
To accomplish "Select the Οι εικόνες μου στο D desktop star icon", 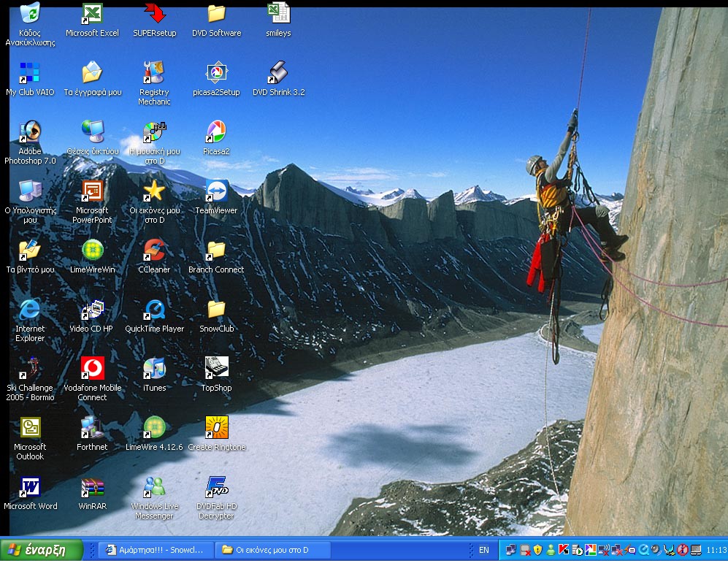I will pos(155,191).
